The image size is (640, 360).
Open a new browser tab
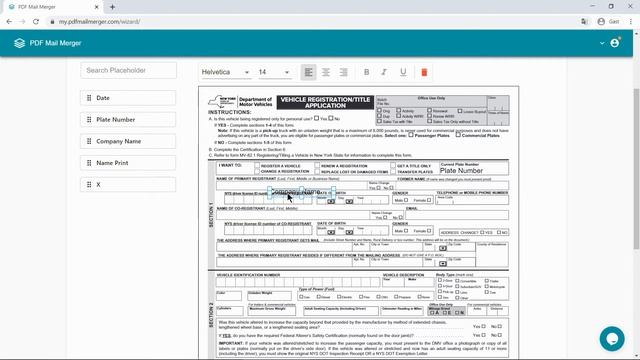[112, 7]
